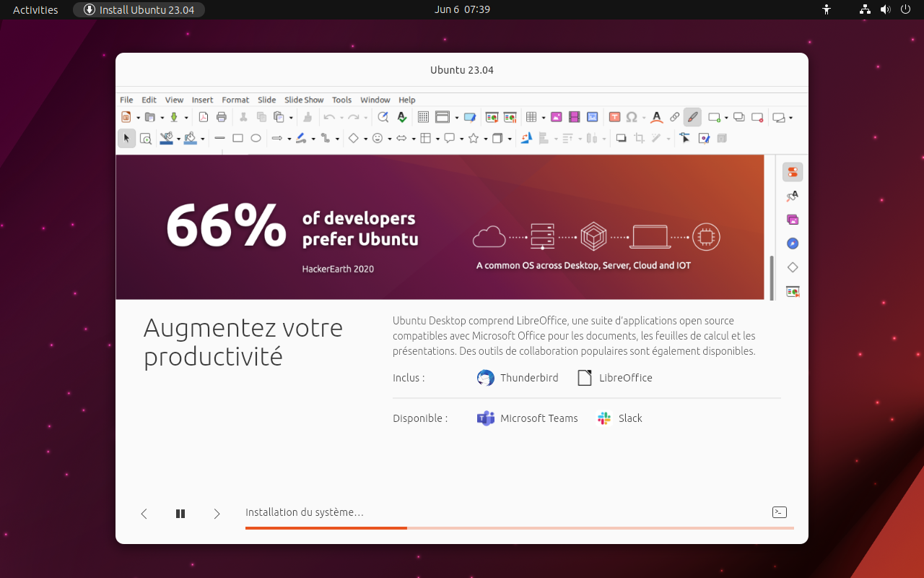Expand the Save dropdown arrow
The height and width of the screenshot is (578, 924).
[x=186, y=117]
